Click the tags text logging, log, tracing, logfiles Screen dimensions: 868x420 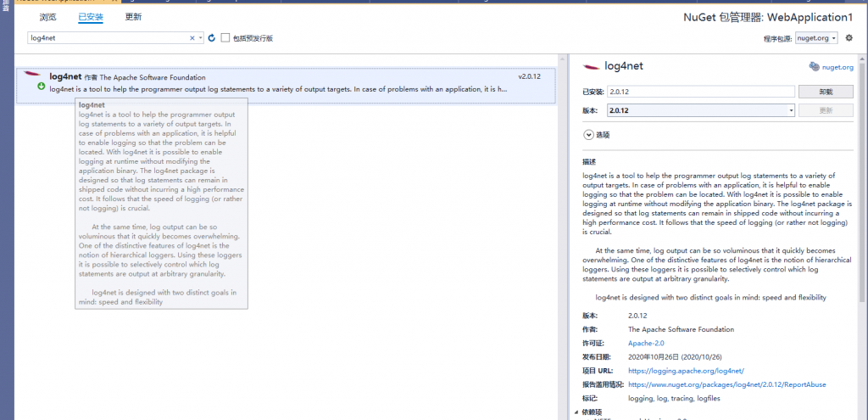(674, 399)
